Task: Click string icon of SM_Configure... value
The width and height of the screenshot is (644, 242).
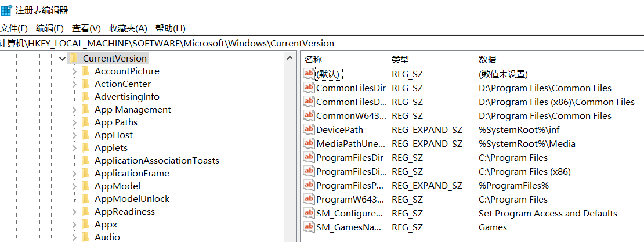Action: pyautogui.click(x=309, y=213)
